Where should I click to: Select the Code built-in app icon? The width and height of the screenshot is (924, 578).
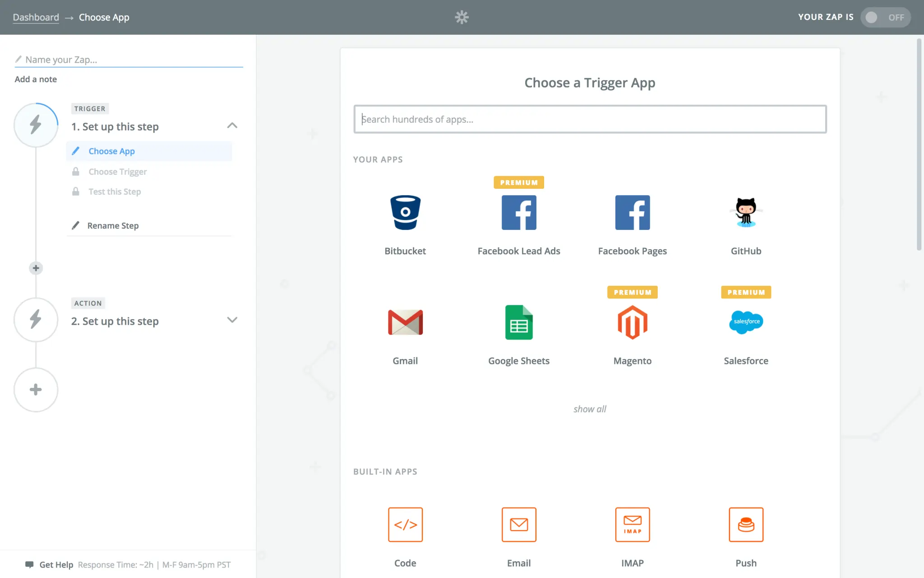click(405, 524)
